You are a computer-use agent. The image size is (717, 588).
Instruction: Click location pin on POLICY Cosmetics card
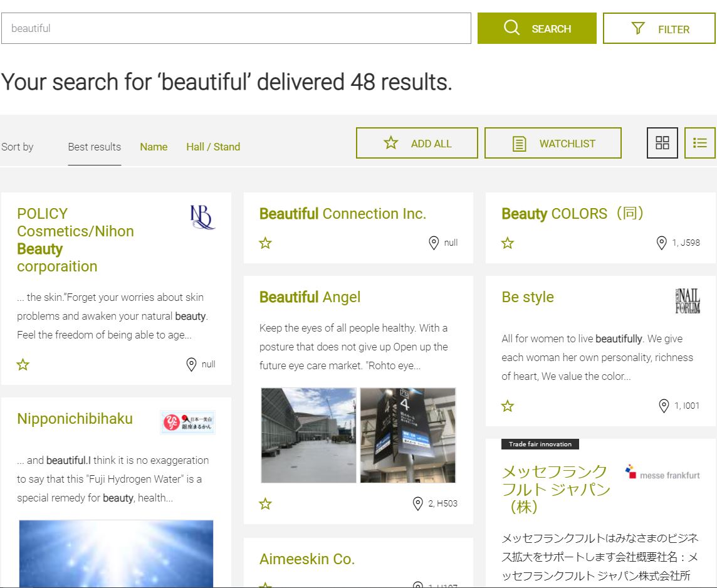[191, 364]
